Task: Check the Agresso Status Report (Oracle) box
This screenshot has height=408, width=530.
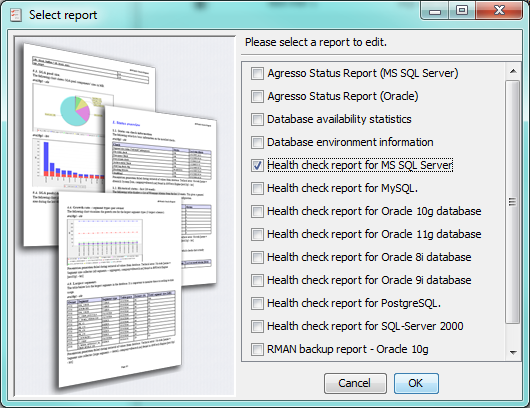Action: pos(257,96)
